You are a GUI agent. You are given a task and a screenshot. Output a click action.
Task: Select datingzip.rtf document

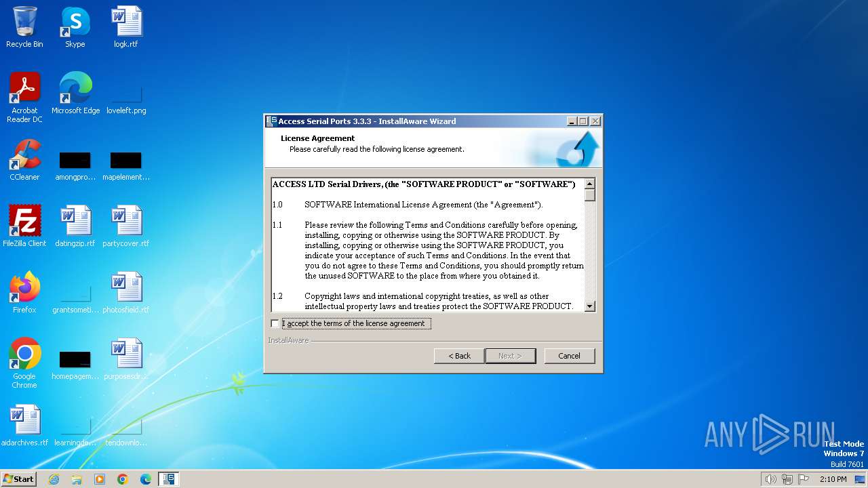click(x=75, y=227)
